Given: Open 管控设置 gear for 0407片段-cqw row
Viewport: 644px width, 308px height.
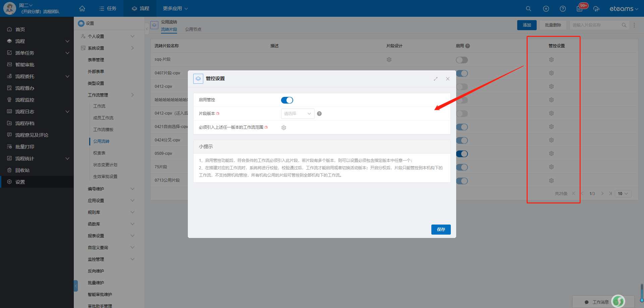Looking at the screenshot, I should [x=551, y=73].
